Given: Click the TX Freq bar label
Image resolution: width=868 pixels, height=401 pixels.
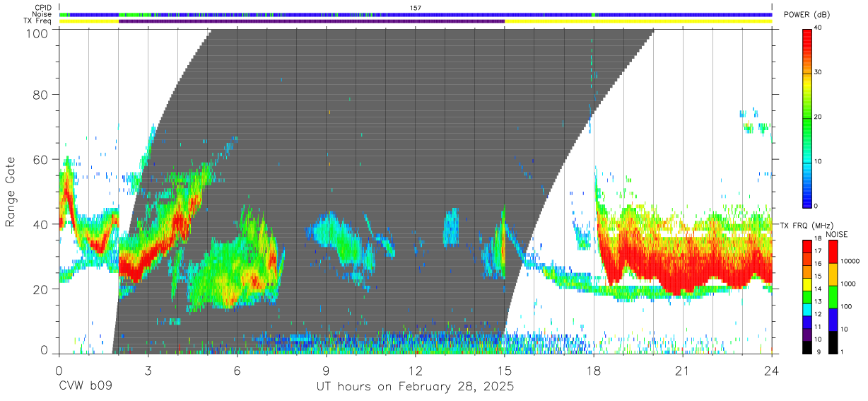Looking at the screenshot, I should 38,21.
